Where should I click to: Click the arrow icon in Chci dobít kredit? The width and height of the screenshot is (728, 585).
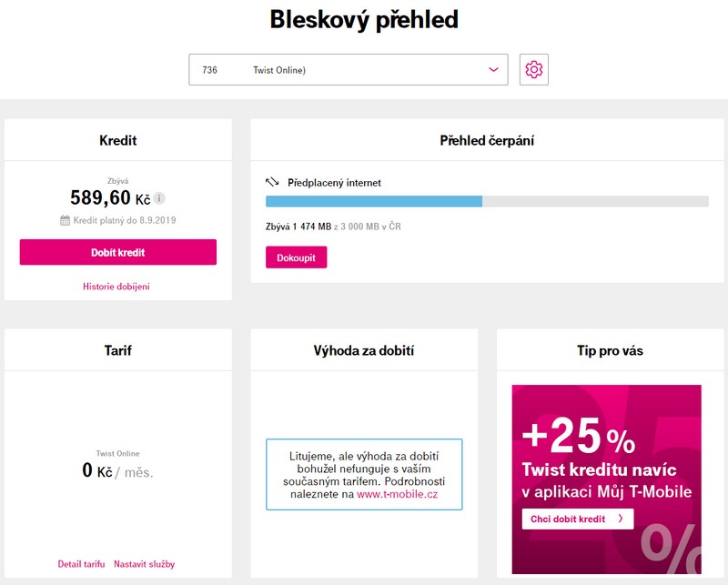pos(621,519)
